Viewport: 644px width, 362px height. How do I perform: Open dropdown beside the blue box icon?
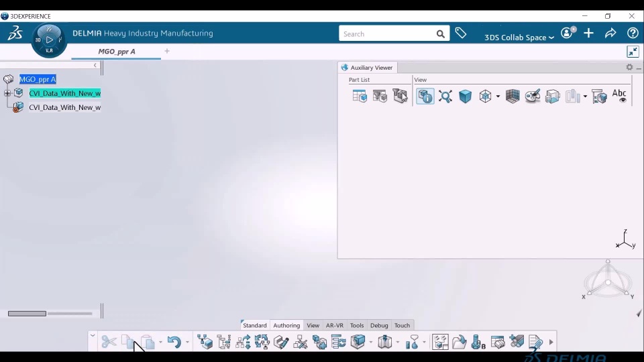[370, 342]
